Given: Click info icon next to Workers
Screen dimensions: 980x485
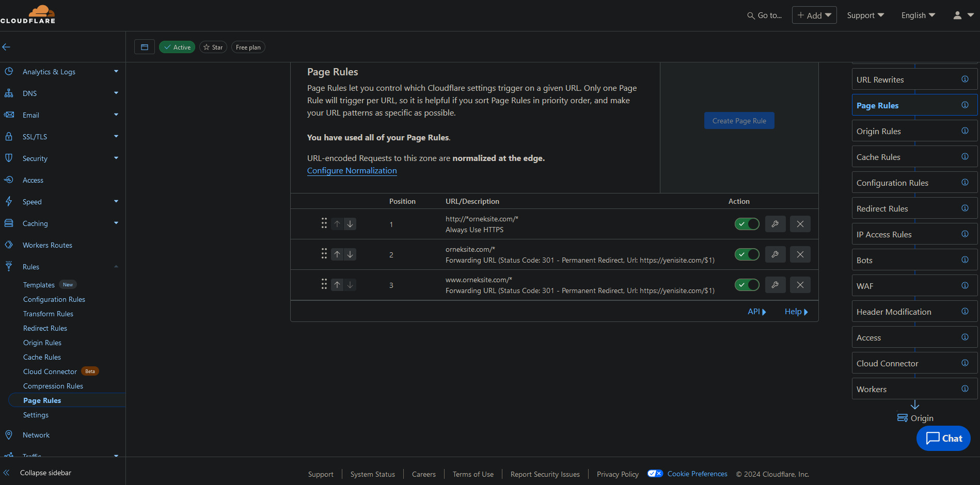Looking at the screenshot, I should pyautogui.click(x=965, y=389).
